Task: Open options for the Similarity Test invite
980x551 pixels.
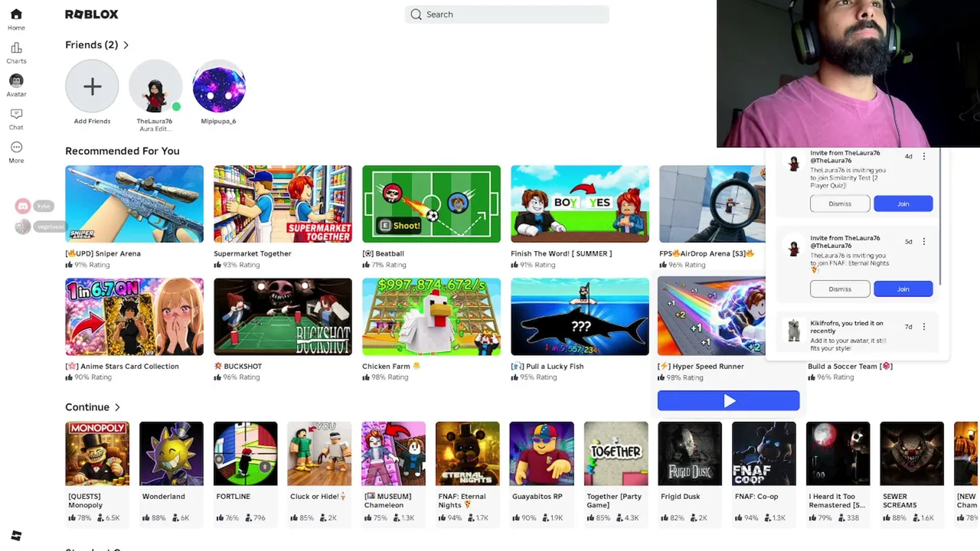Action: [x=924, y=156]
